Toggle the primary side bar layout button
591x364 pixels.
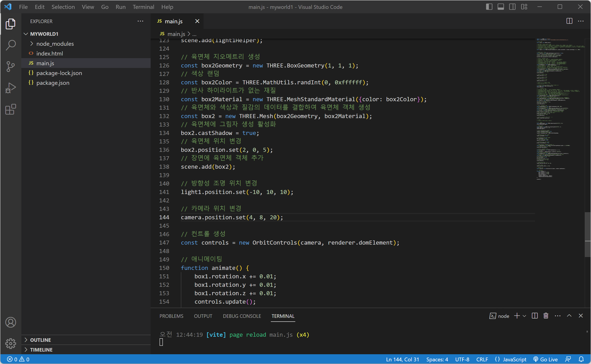coord(489,7)
